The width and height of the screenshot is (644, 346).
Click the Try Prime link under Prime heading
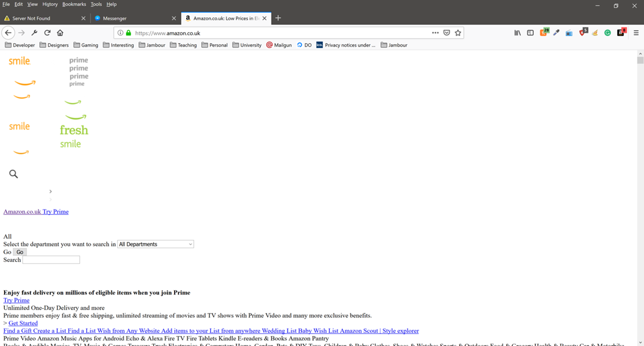(x=16, y=300)
